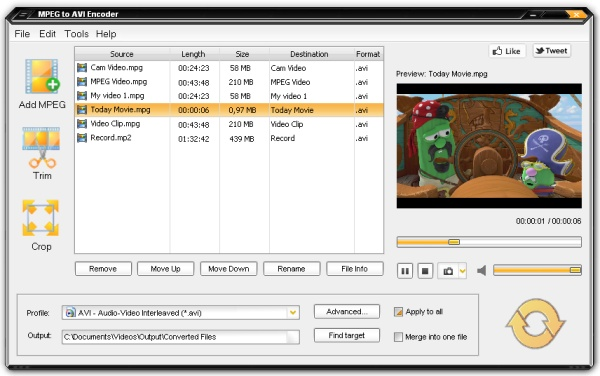600x376 pixels.
Task: Open the Help menu
Action: click(x=106, y=34)
